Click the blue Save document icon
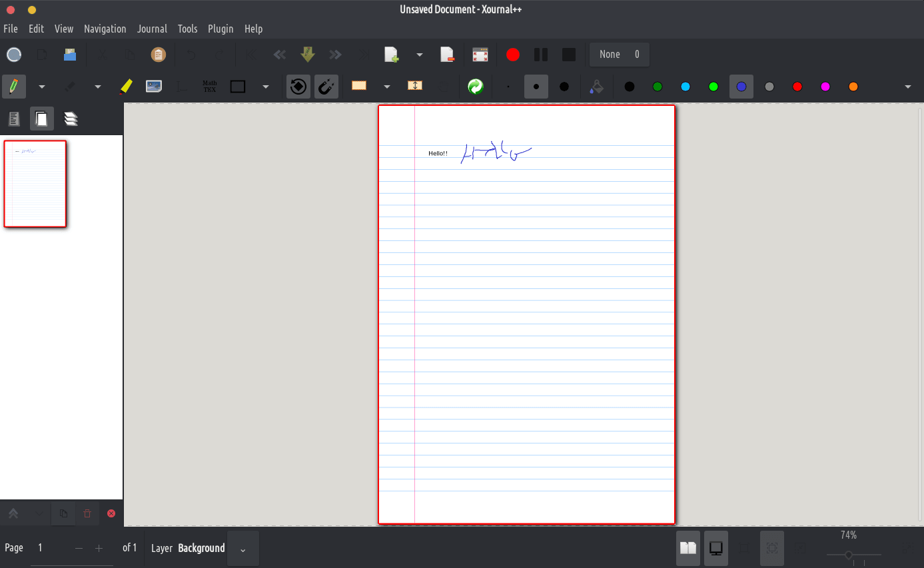The image size is (924, 568). [x=70, y=55]
